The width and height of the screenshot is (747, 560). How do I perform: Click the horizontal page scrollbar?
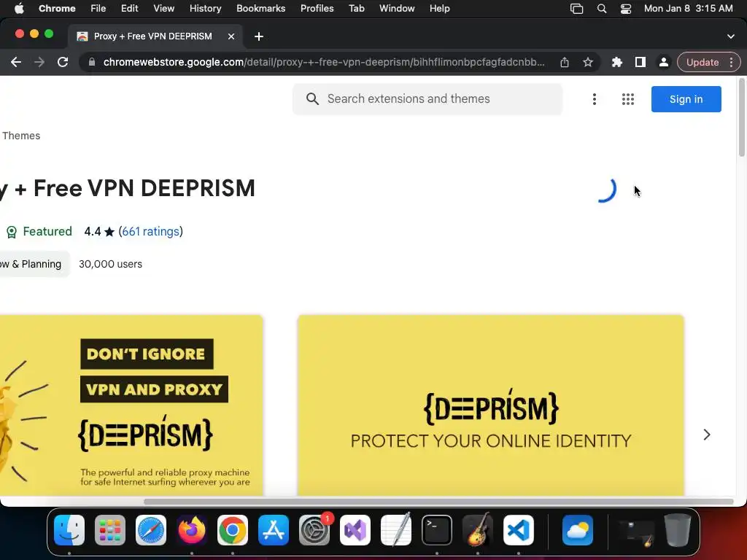(438, 502)
